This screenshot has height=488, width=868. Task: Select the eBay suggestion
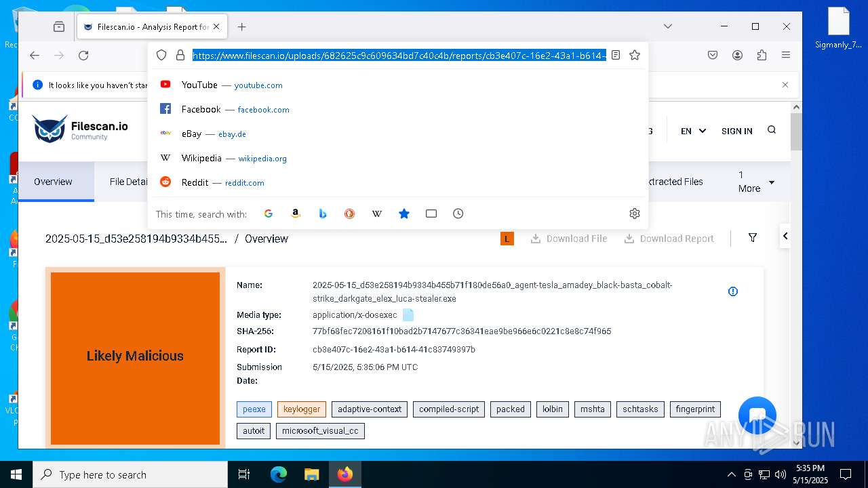click(398, 134)
